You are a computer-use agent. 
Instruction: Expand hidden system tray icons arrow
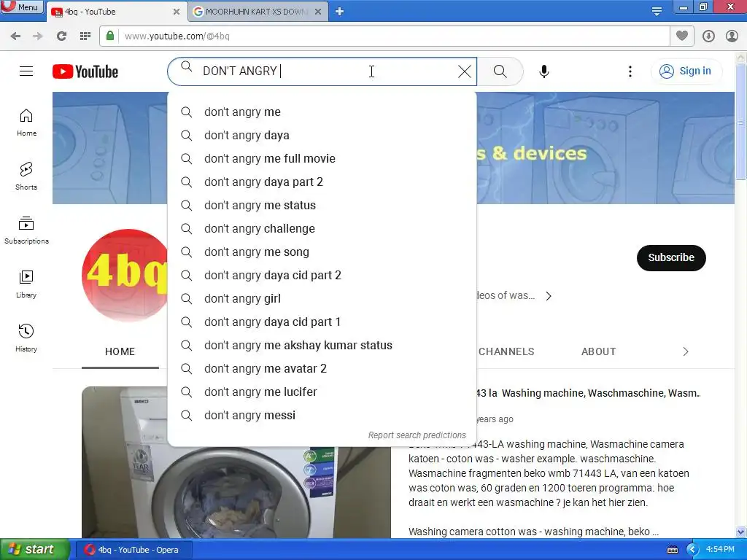(x=692, y=550)
